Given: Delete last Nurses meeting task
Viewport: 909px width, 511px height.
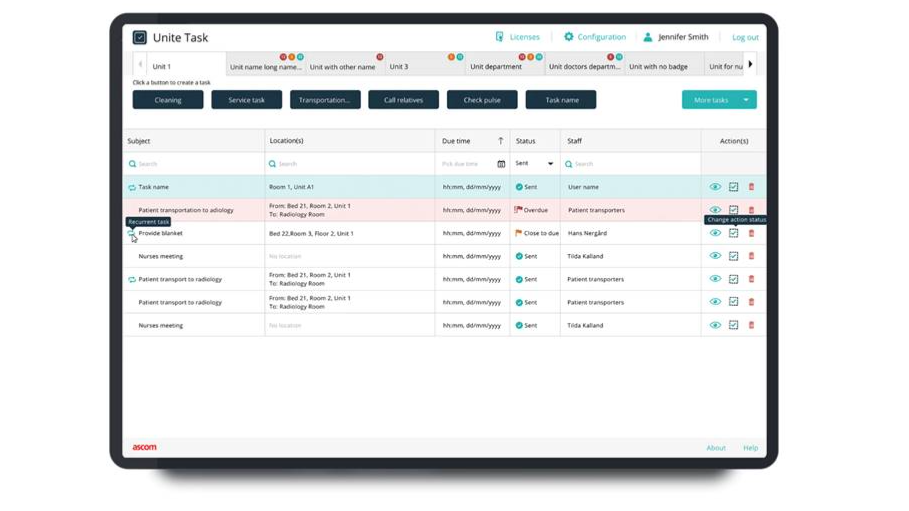Looking at the screenshot, I should point(751,325).
